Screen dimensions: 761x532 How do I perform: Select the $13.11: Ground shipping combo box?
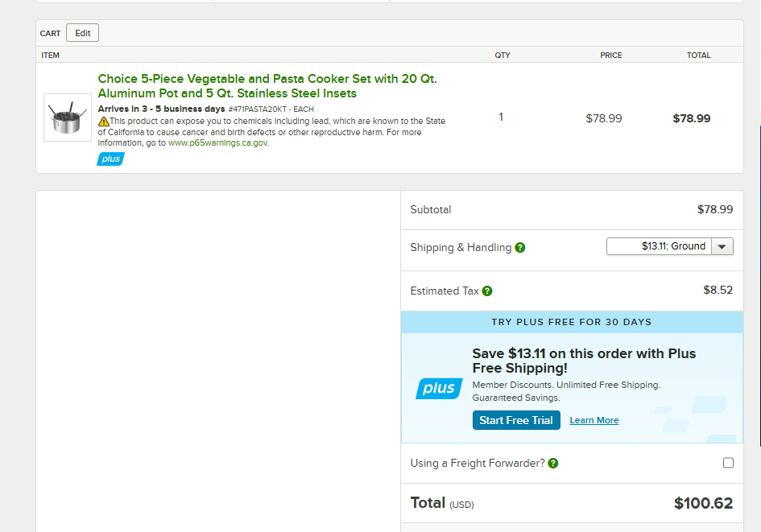point(670,246)
